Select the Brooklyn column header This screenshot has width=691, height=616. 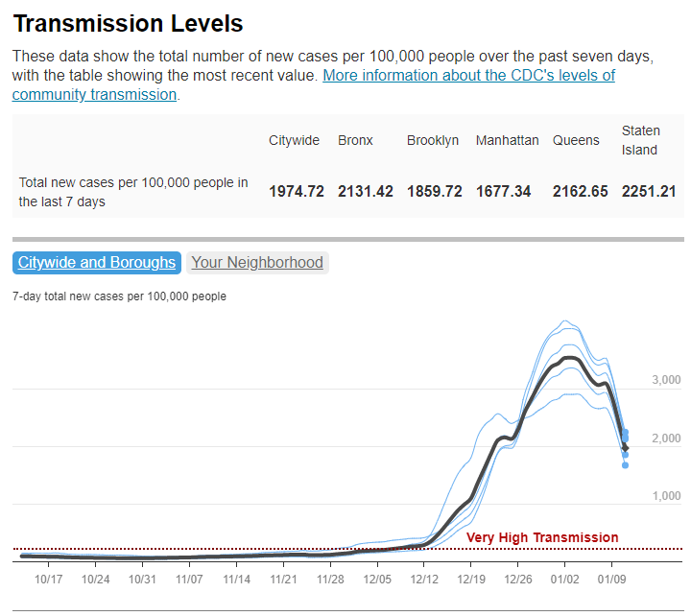tap(433, 140)
